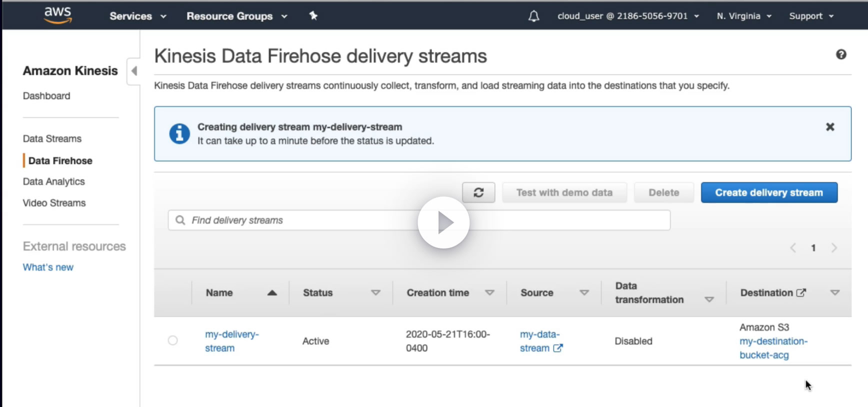The image size is (868, 407).
Task: Click the refresh delivery streams icon
Action: (478, 192)
